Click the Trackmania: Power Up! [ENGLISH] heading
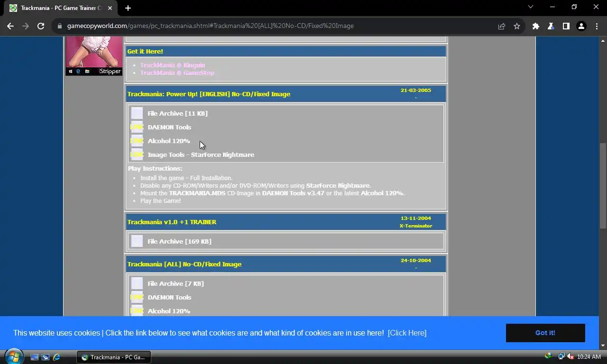The width and height of the screenshot is (607, 364). (x=209, y=94)
